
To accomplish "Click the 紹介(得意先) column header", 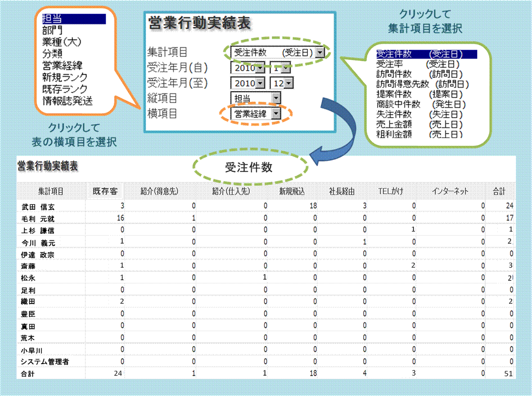I will click(159, 191).
